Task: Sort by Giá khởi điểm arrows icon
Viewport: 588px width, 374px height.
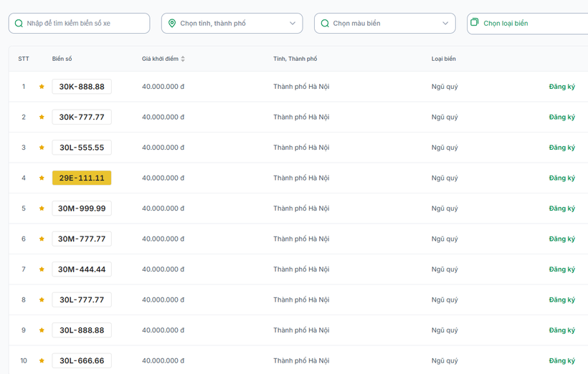Action: point(183,59)
